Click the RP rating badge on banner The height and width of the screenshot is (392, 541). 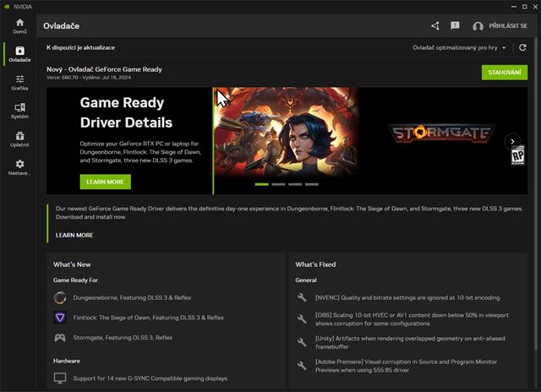click(518, 155)
